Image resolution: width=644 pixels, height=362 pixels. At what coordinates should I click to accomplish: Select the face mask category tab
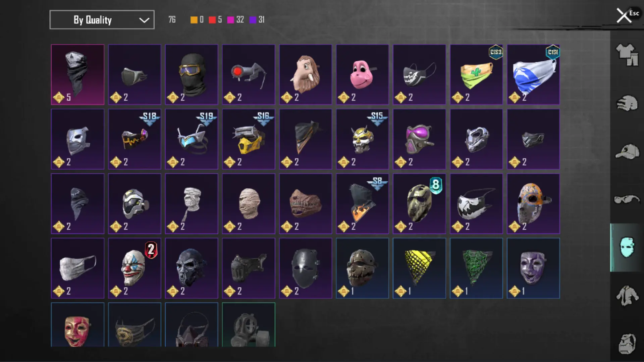pos(627,247)
